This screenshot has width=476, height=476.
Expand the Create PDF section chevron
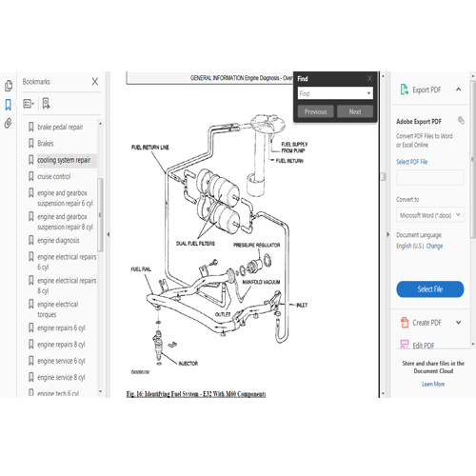tap(458, 323)
